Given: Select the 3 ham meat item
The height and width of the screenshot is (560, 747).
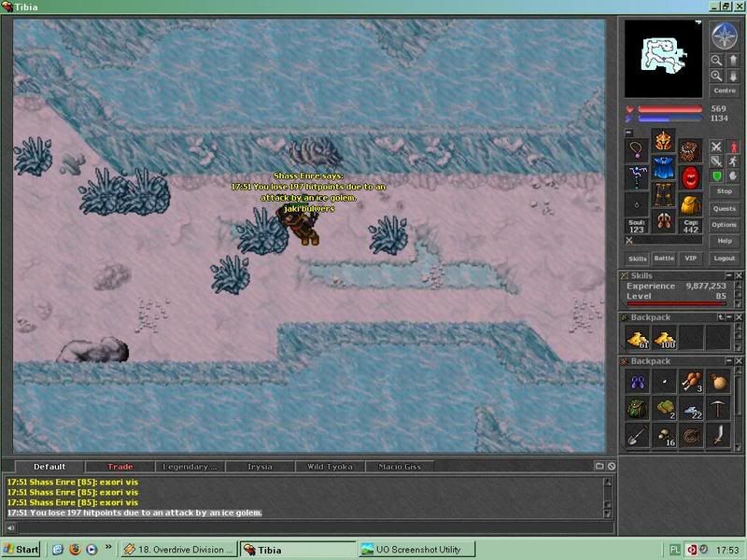Looking at the screenshot, I should [x=691, y=382].
